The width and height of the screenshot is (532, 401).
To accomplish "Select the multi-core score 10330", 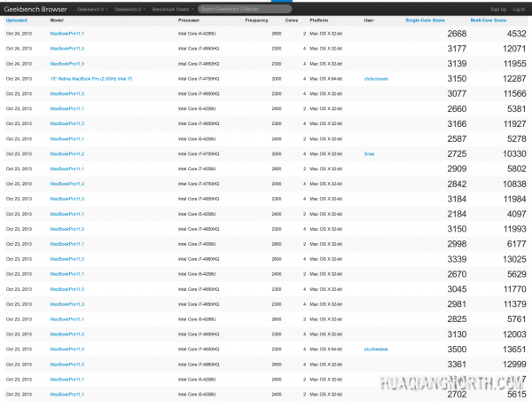I will (514, 153).
